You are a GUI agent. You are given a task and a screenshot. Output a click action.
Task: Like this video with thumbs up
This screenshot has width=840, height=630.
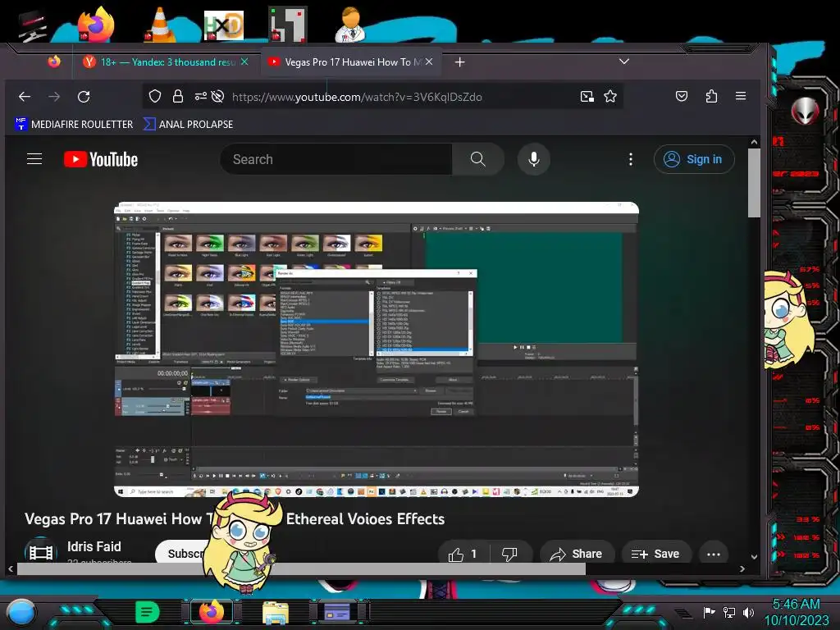coord(463,554)
